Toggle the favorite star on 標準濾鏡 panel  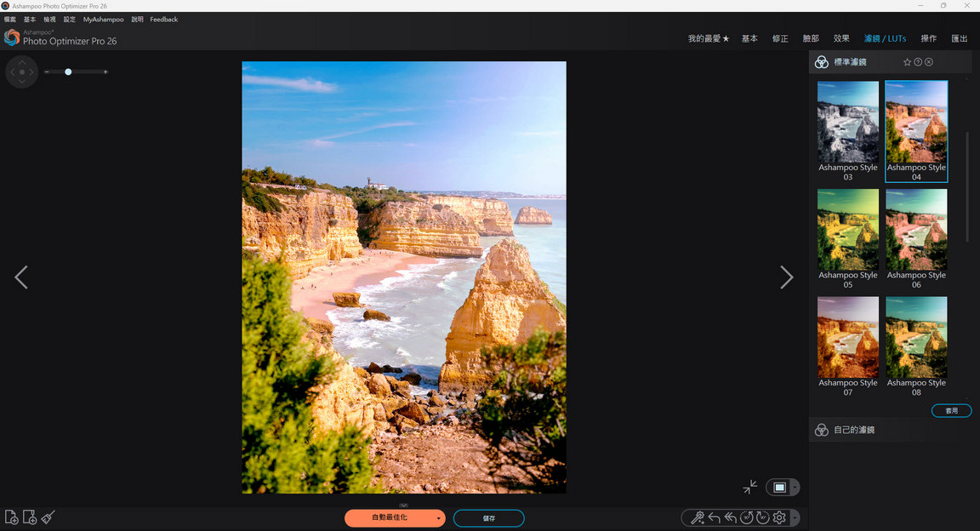906,61
